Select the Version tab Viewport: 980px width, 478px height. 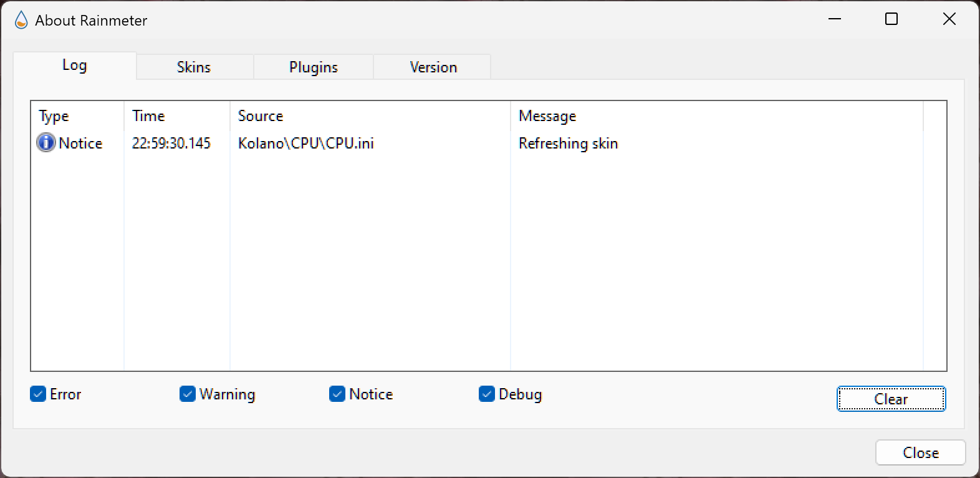[x=433, y=67]
